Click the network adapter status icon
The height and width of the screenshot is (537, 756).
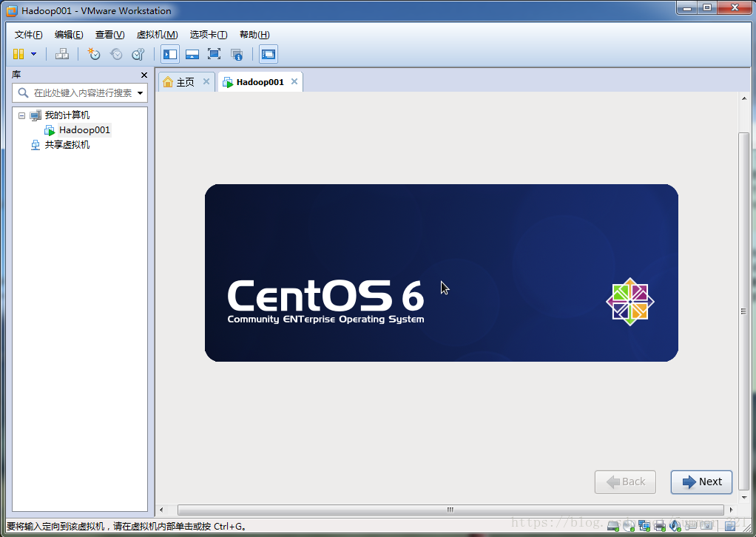pyautogui.click(x=644, y=526)
